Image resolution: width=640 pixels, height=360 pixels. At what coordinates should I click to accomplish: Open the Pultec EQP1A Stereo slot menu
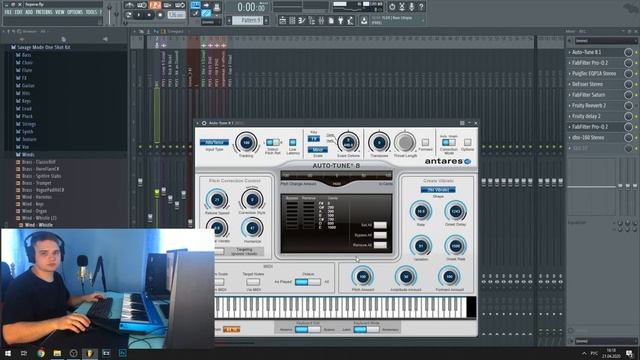pos(570,73)
